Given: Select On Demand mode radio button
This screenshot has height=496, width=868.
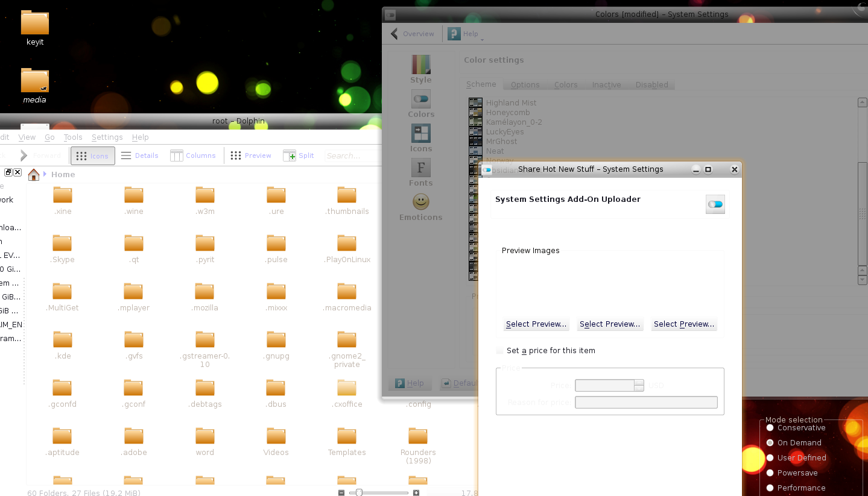Looking at the screenshot, I should click(x=770, y=443).
